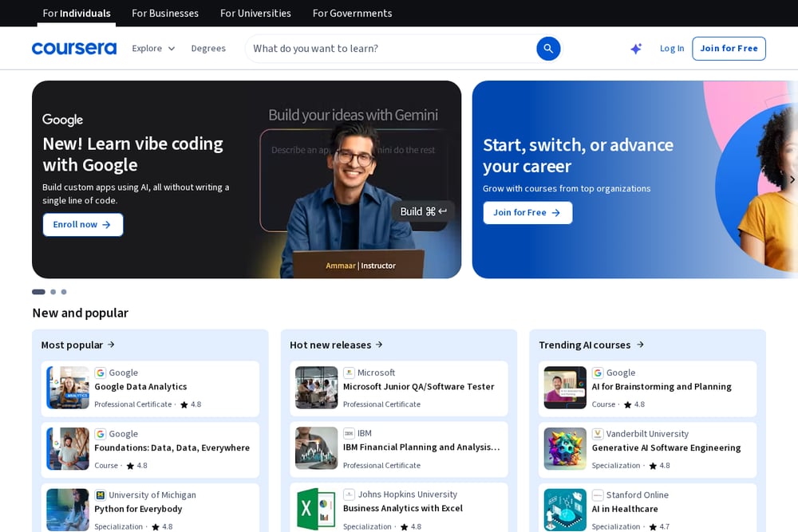Image resolution: width=798 pixels, height=532 pixels.
Task: Click the New! Learn vibe coding with Google heading
Action: pyautogui.click(x=132, y=154)
